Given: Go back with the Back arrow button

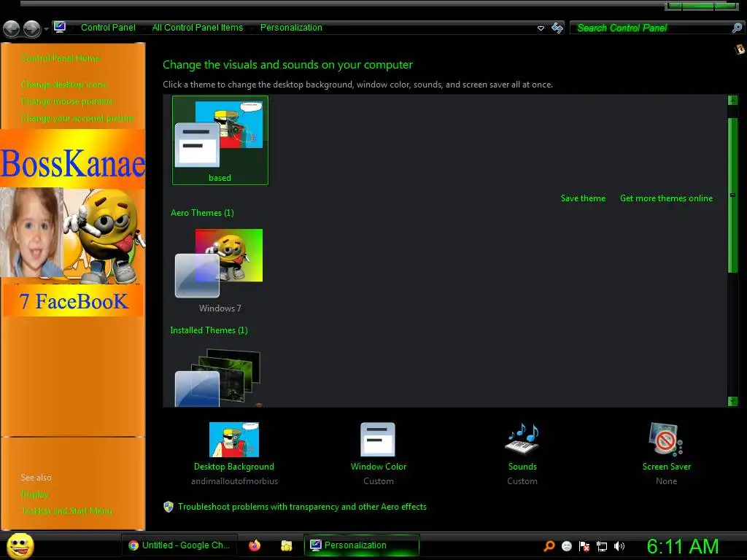Looking at the screenshot, I should click(x=12, y=28).
